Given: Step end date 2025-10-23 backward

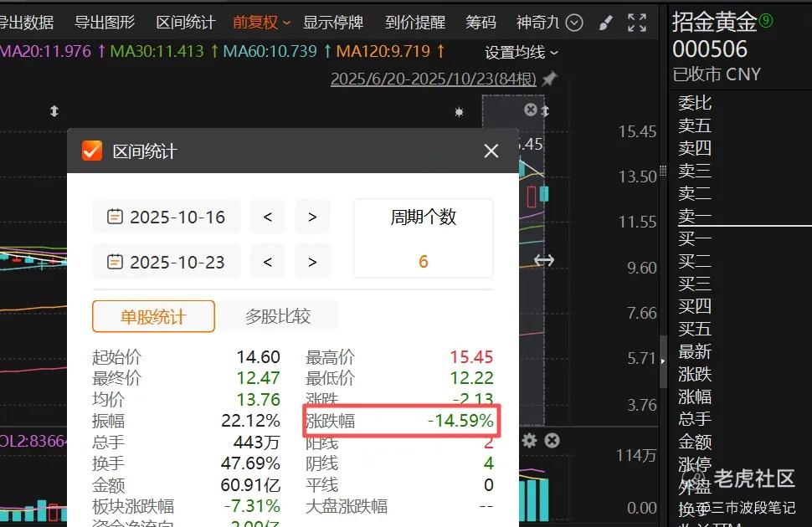Looking at the screenshot, I should [268, 262].
